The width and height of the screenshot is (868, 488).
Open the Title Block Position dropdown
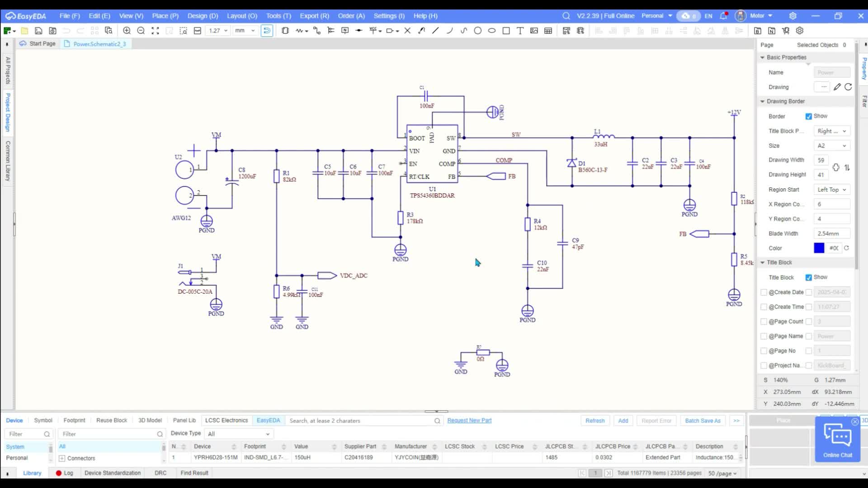(x=832, y=131)
